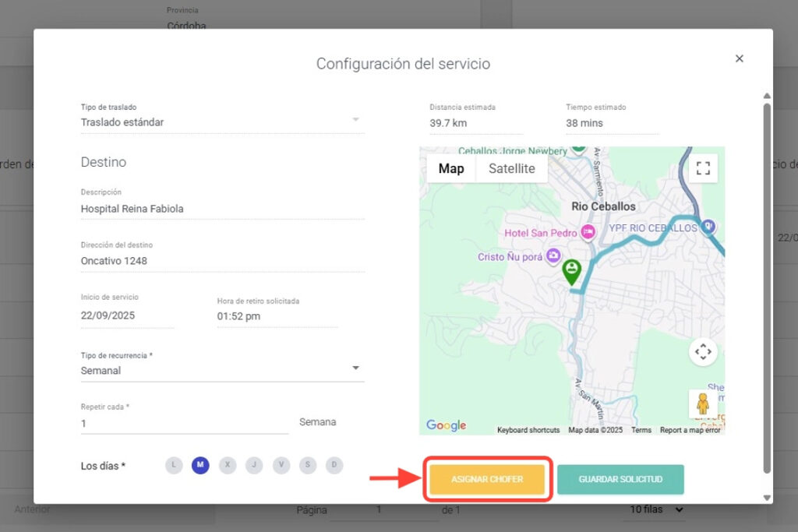798x532 pixels.
Task: Click the Asignar Chofer button
Action: [486, 479]
